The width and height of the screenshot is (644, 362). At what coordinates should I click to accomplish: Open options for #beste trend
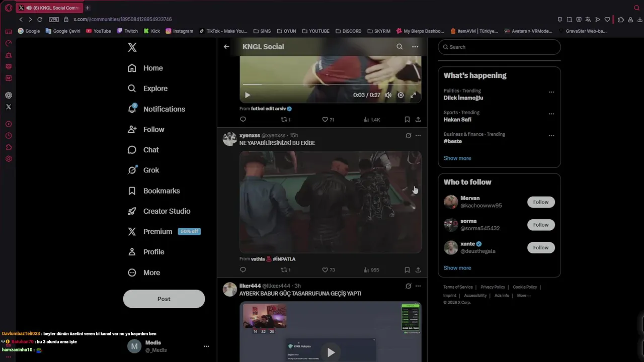551,135
